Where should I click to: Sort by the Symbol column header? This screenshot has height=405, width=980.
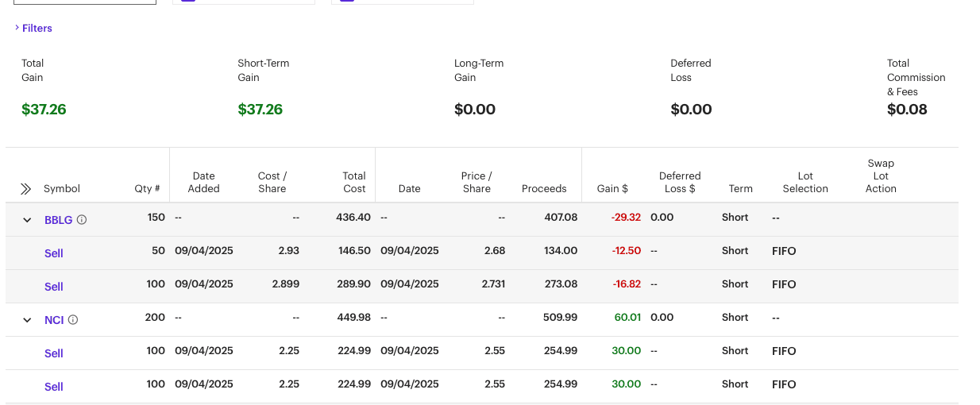[x=62, y=189]
